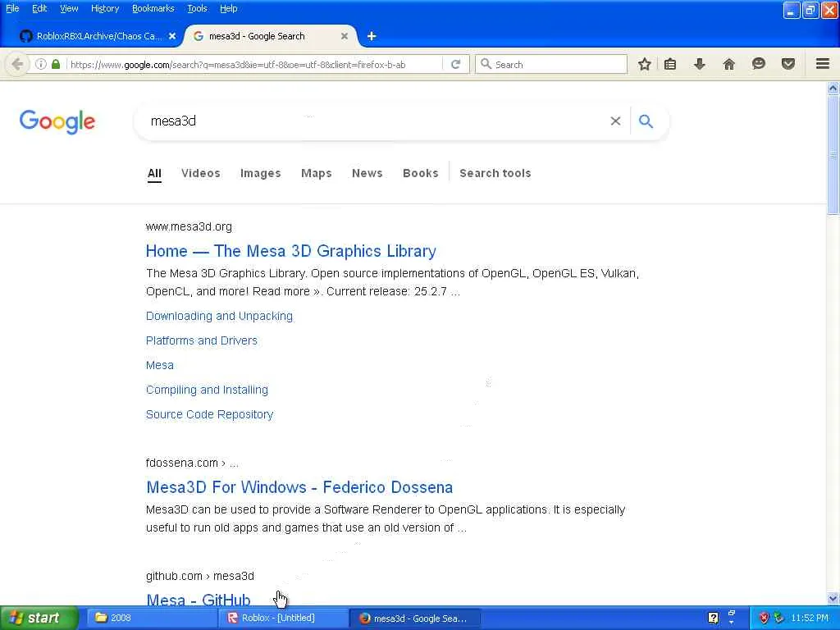This screenshot has height=630, width=840.
Task: Select the mesa3d Firefox taskbar button
Action: (415, 618)
